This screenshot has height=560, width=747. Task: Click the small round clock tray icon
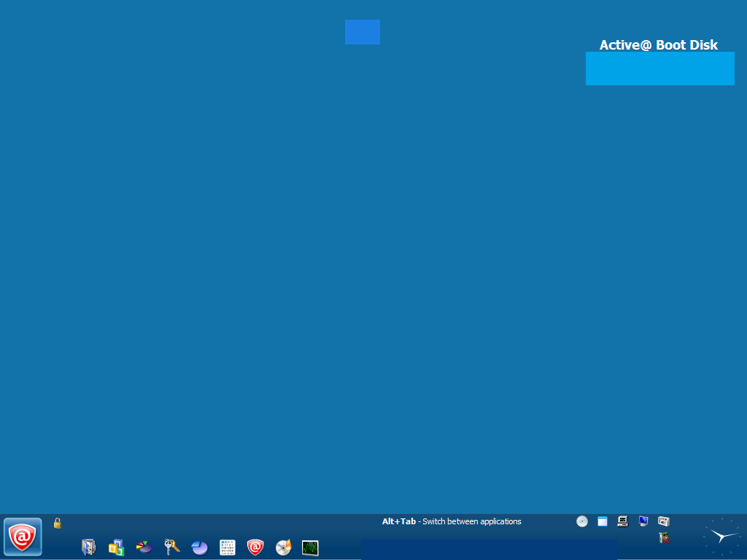[x=581, y=521]
